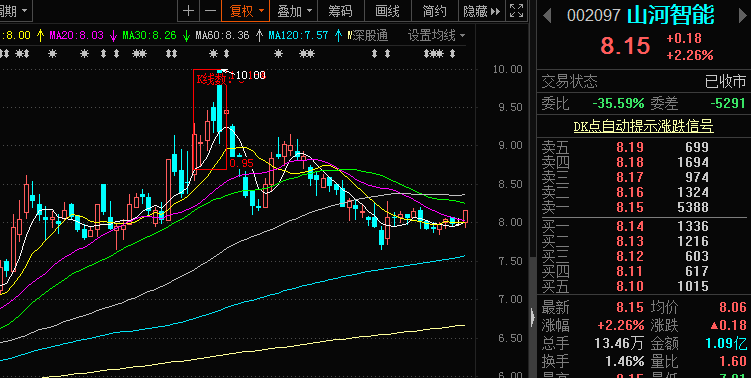Open DK点自动提示涨跌信号 link

pos(644,126)
